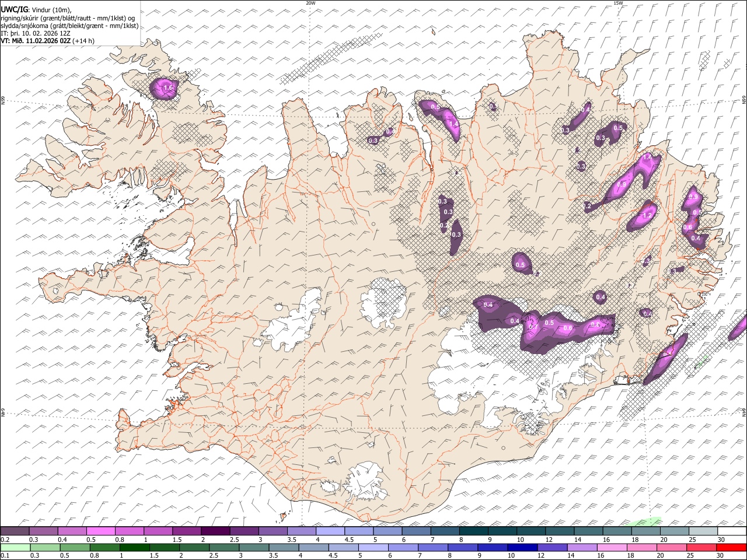Pick the dark teal snow swatch between 8 and 9
The image size is (747, 560).
click(474, 531)
